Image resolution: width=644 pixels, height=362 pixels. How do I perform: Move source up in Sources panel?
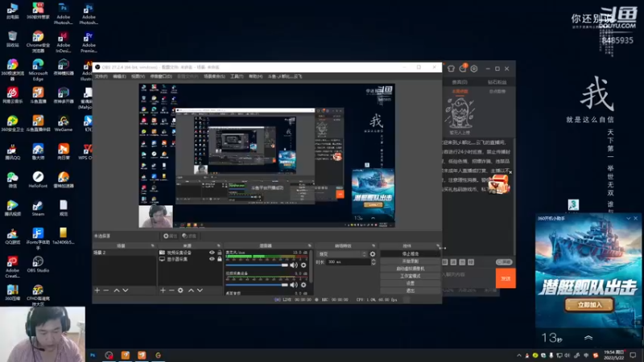pyautogui.click(x=191, y=290)
